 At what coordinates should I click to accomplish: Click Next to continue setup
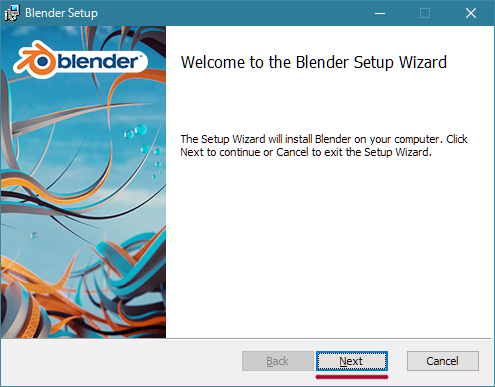[352, 361]
